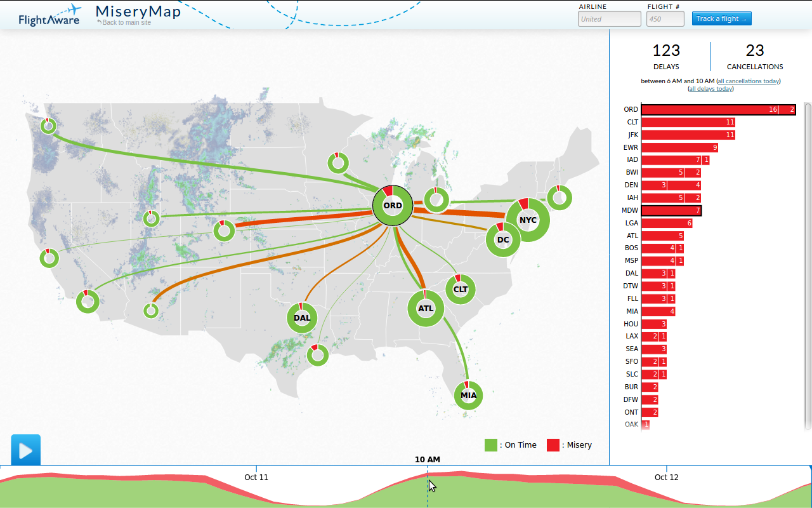Select the SFO delay bar
The width and height of the screenshot is (812, 508).
point(654,361)
